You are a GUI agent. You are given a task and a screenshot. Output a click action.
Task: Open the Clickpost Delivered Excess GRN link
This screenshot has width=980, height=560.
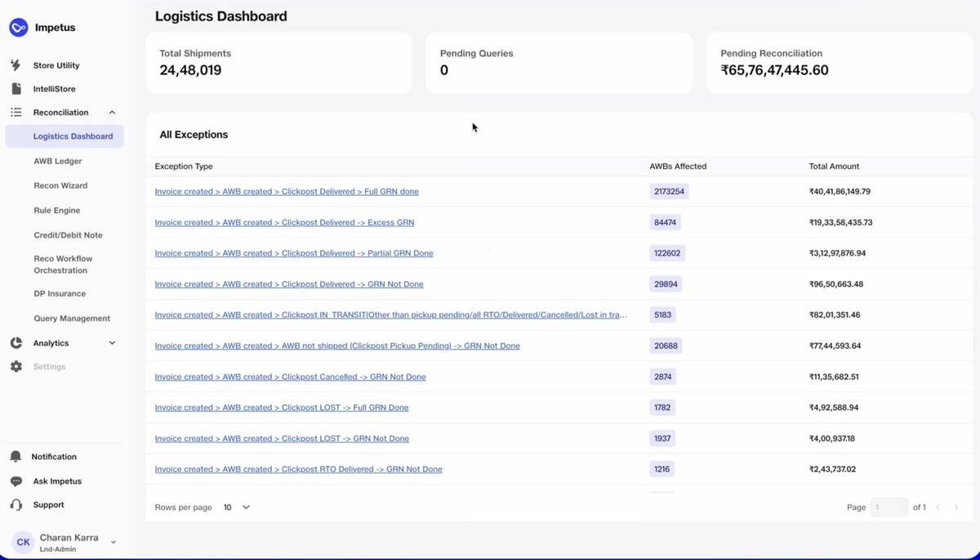(x=284, y=222)
